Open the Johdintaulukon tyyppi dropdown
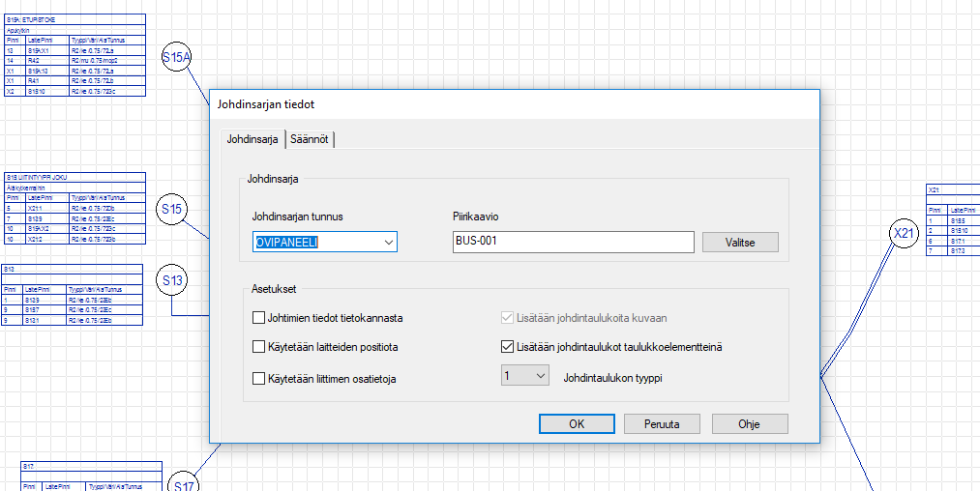The height and width of the screenshot is (491, 980). click(x=525, y=377)
